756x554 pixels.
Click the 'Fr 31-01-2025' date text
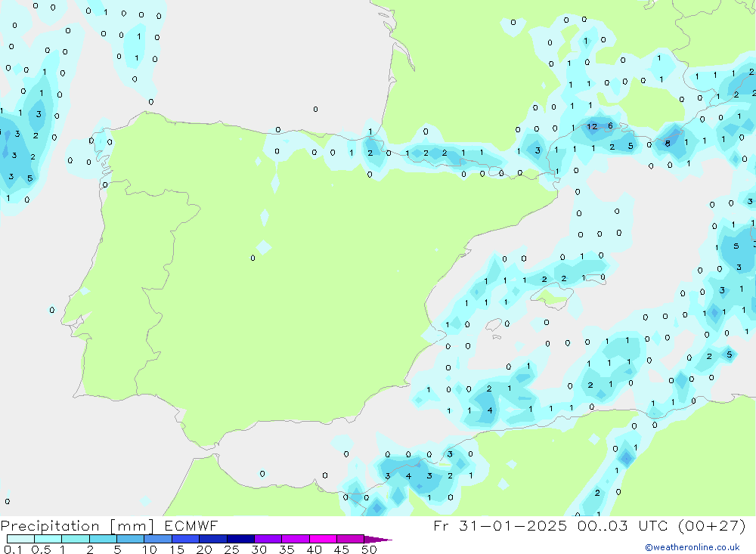tap(500, 525)
